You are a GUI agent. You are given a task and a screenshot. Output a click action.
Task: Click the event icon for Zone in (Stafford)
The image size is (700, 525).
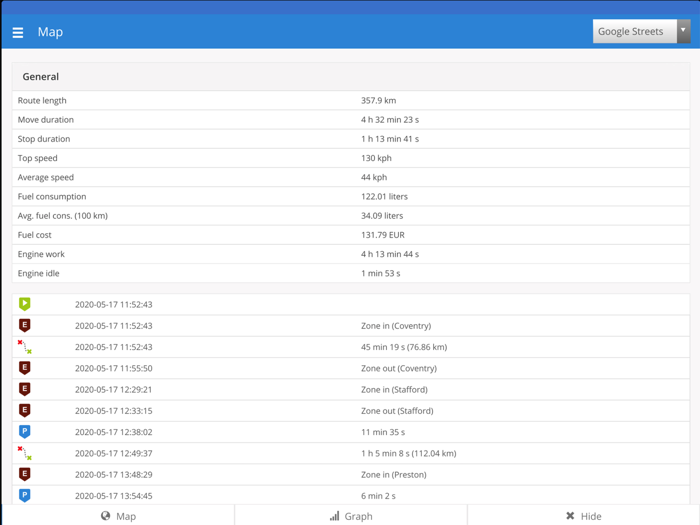coord(25,389)
